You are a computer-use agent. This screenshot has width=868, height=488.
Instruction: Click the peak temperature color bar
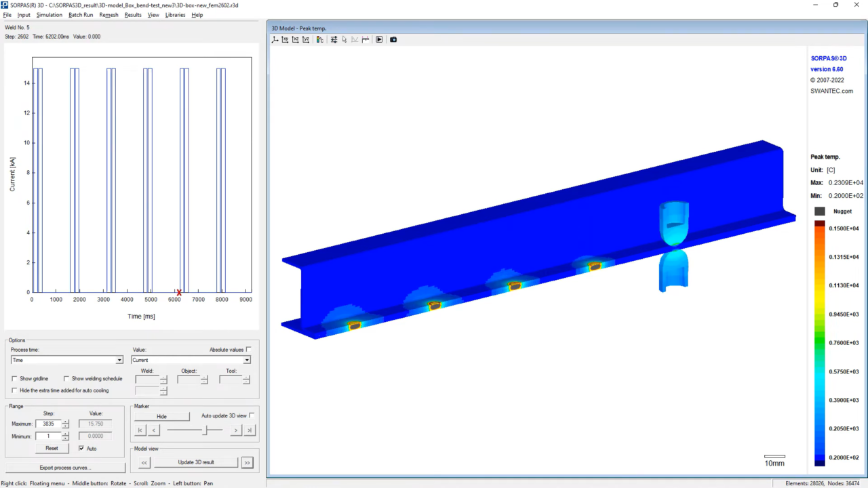[820, 343]
